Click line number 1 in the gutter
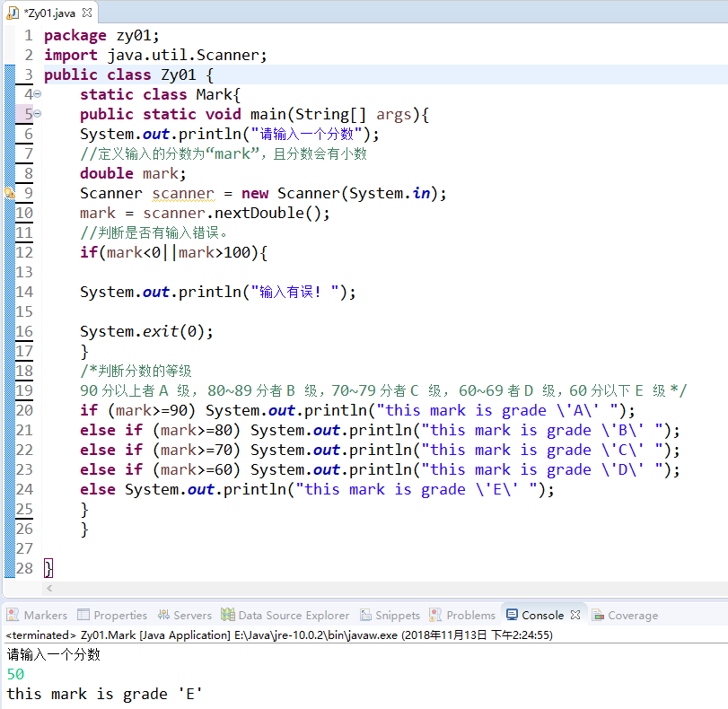The height and width of the screenshot is (709, 728). coord(29,35)
